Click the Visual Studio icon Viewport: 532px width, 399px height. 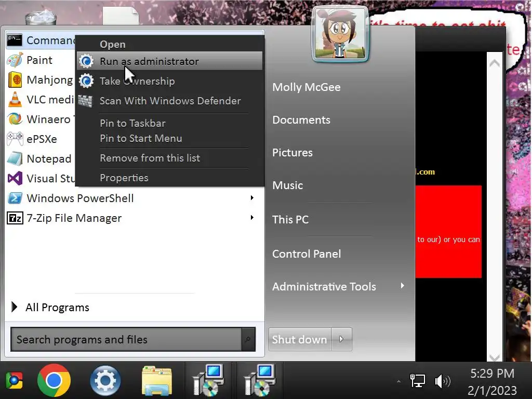coord(15,178)
